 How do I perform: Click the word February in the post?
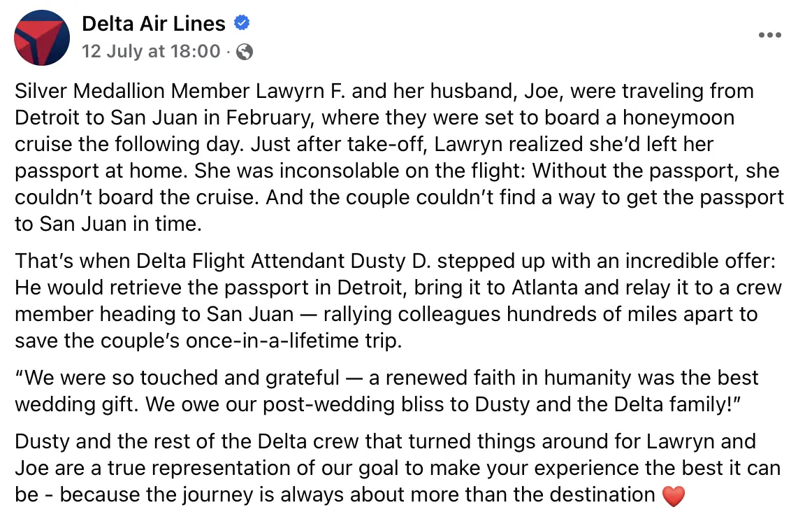click(266, 118)
